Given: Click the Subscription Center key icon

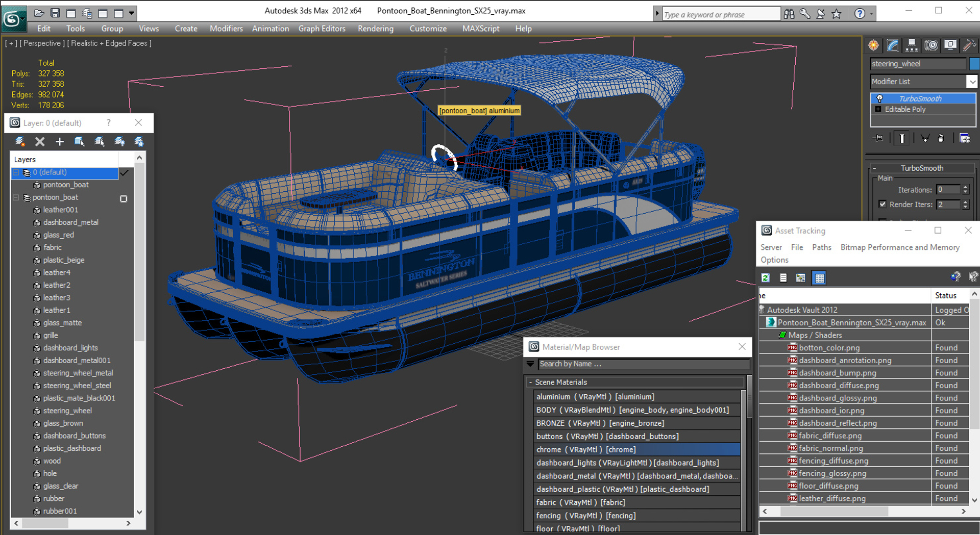Looking at the screenshot, I should pos(805,14).
